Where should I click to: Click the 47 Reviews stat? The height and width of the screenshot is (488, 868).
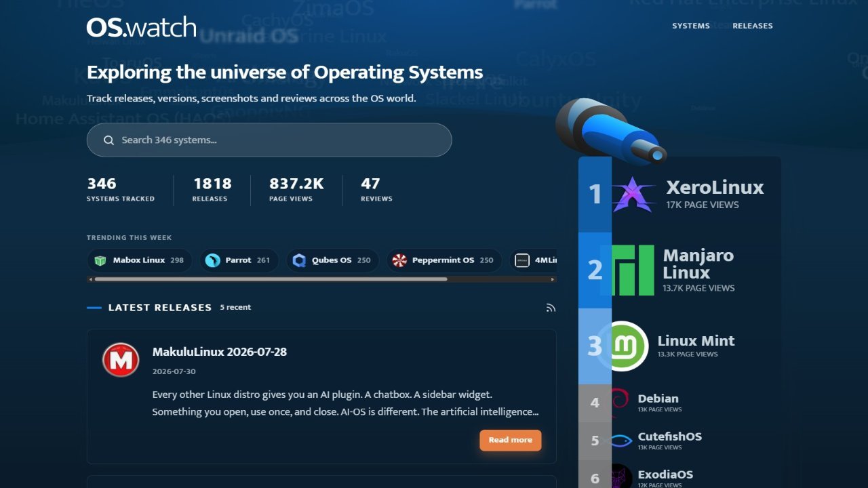[376, 189]
